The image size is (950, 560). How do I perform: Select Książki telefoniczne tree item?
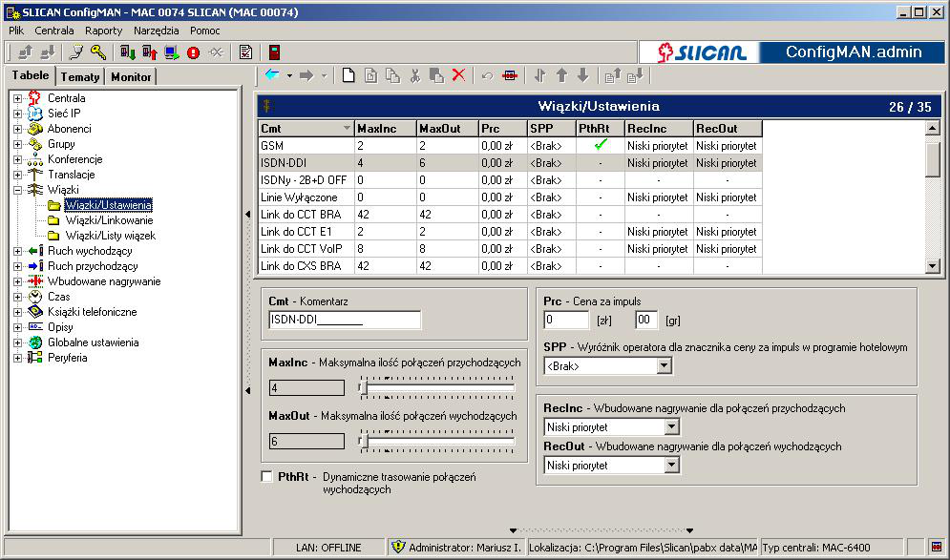(92, 312)
